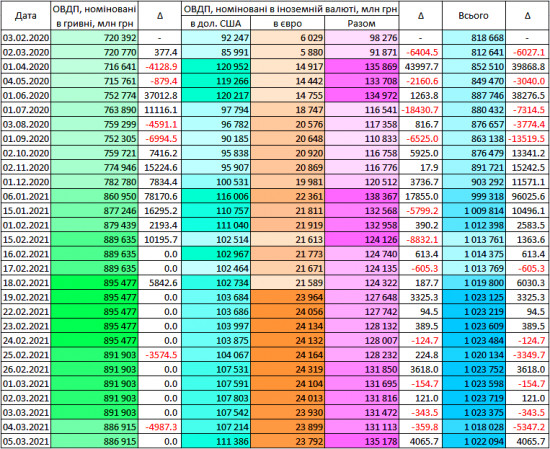
Task: Select the euro value 23 964
Action: pos(288,297)
